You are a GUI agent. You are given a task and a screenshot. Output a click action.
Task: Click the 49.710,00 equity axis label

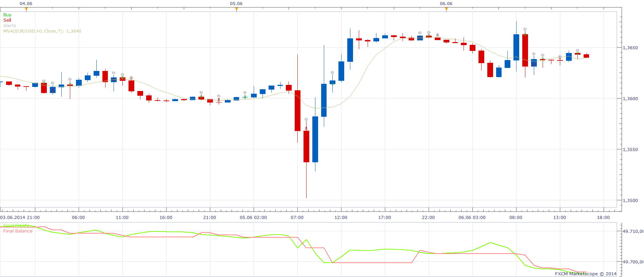click(633, 232)
